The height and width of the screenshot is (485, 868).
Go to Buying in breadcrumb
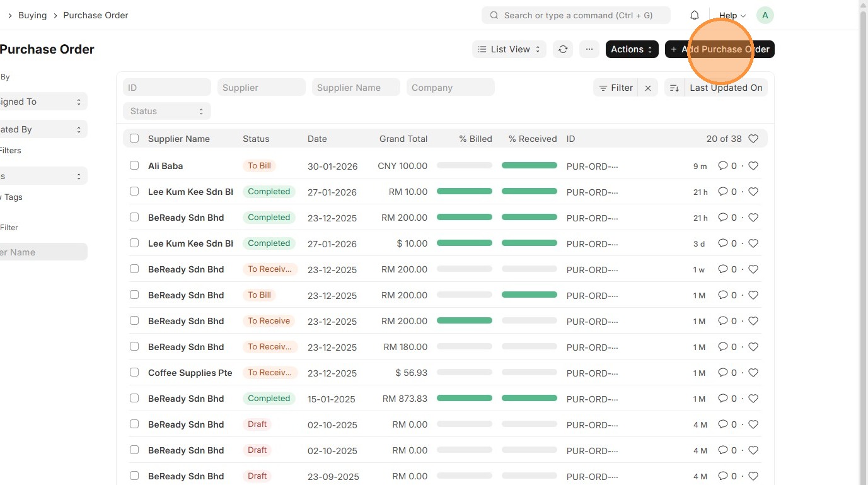[x=32, y=15]
